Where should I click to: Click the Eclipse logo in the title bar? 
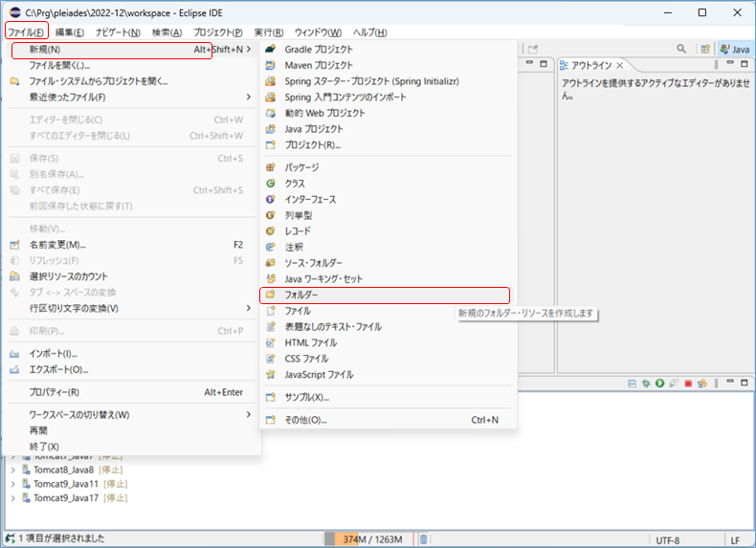pyautogui.click(x=15, y=12)
